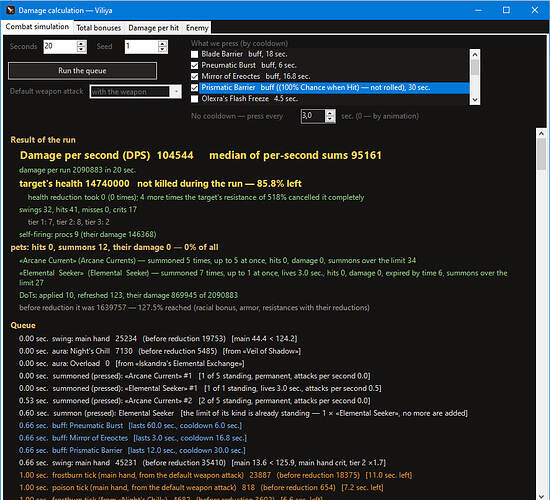The height and width of the screenshot is (500, 550).
Task: Increase the Seed value with the up arrow
Action: 162,44
